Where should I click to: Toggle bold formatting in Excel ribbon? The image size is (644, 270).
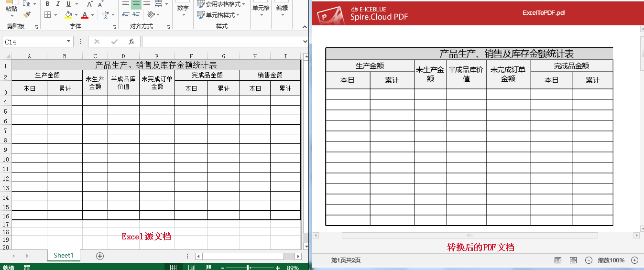pyautogui.click(x=47, y=4)
